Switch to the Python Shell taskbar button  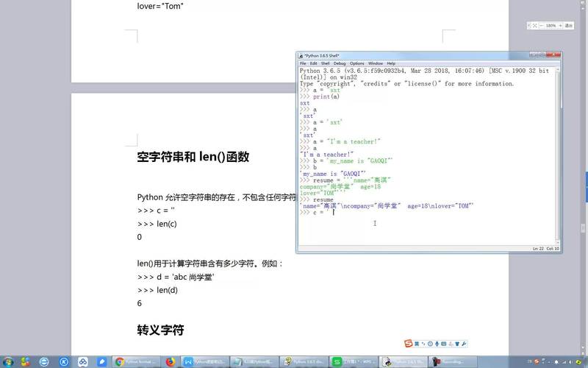pos(404,362)
